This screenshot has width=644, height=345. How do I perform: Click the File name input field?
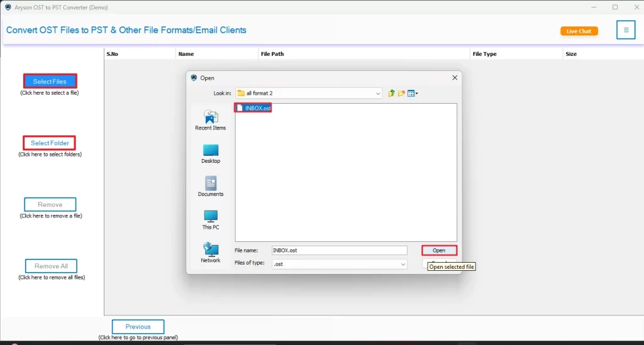click(339, 250)
